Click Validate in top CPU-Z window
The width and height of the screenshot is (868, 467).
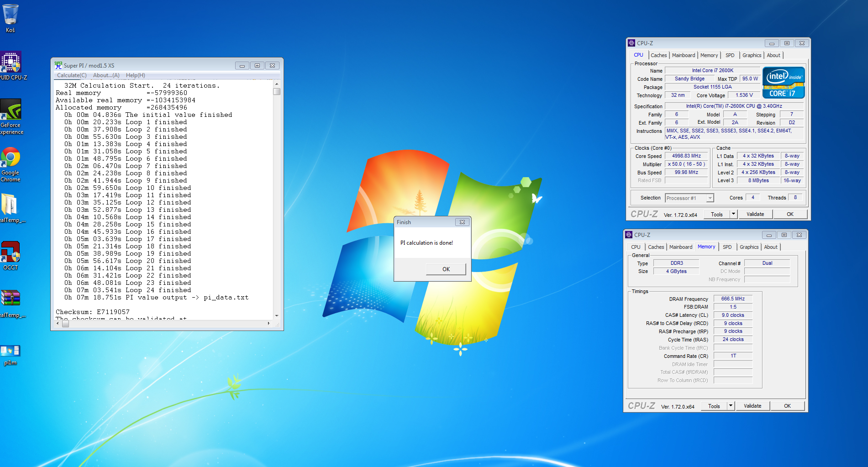755,214
